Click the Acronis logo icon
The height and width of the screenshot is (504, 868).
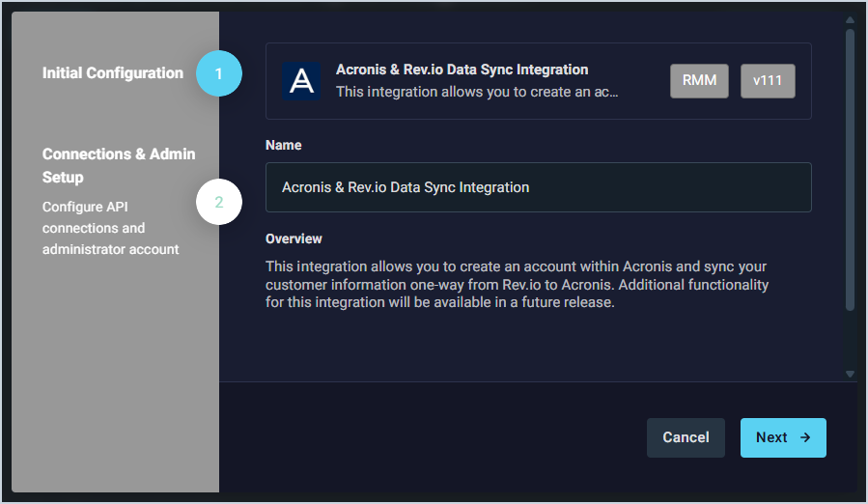click(301, 81)
